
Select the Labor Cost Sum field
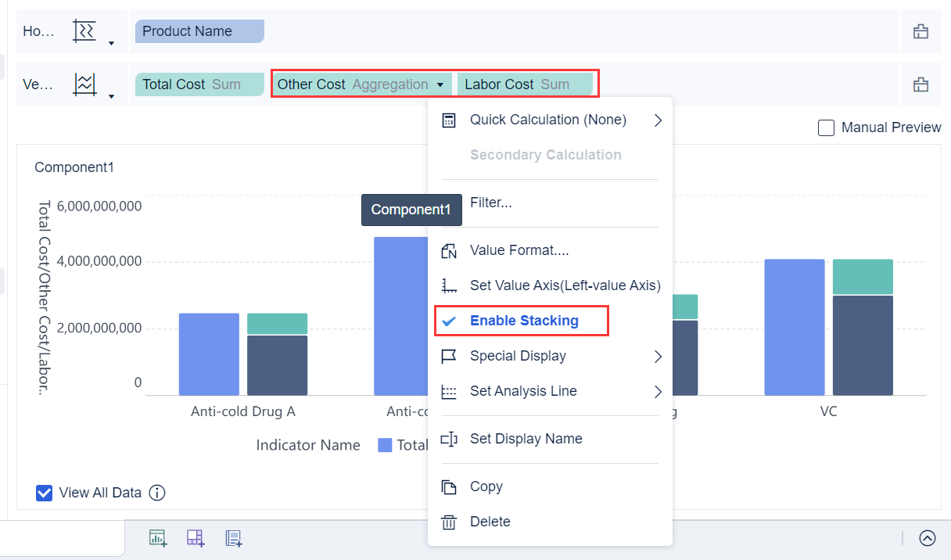click(x=525, y=84)
